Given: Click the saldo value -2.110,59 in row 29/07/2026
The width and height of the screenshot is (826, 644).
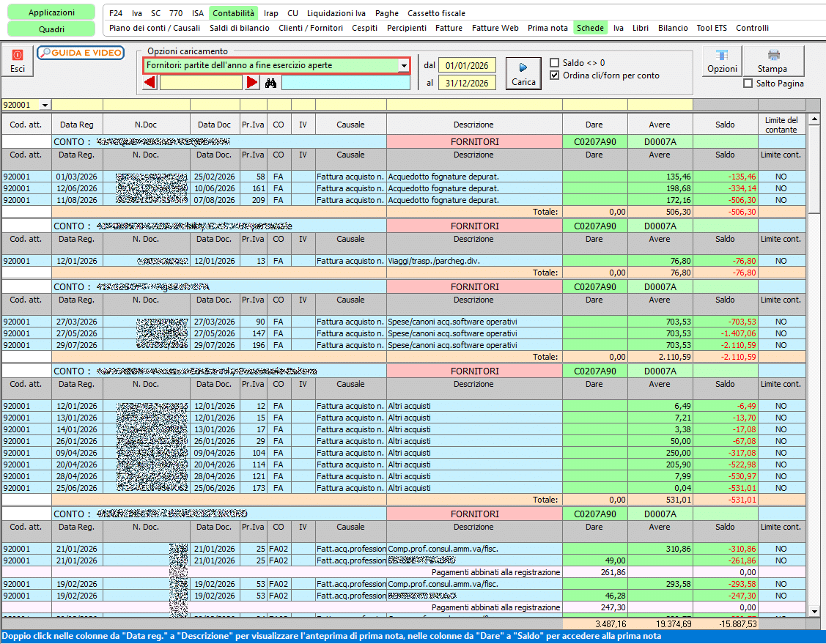Looking at the screenshot, I should pos(726,345).
